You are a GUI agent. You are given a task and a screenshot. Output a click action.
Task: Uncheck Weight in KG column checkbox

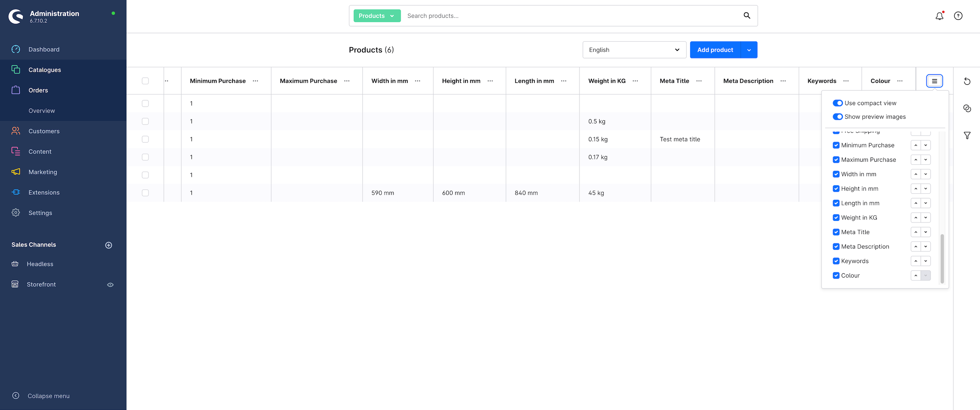(x=836, y=218)
